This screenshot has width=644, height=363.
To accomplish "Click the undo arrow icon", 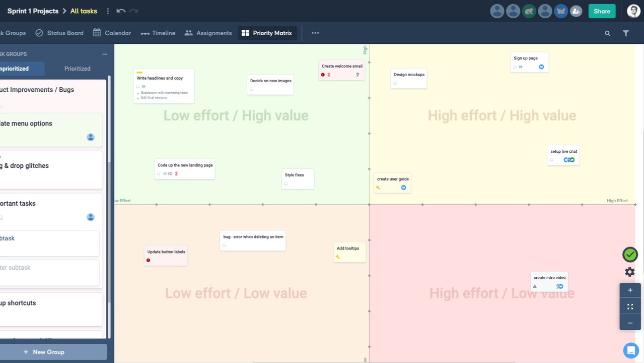I will click(x=121, y=11).
